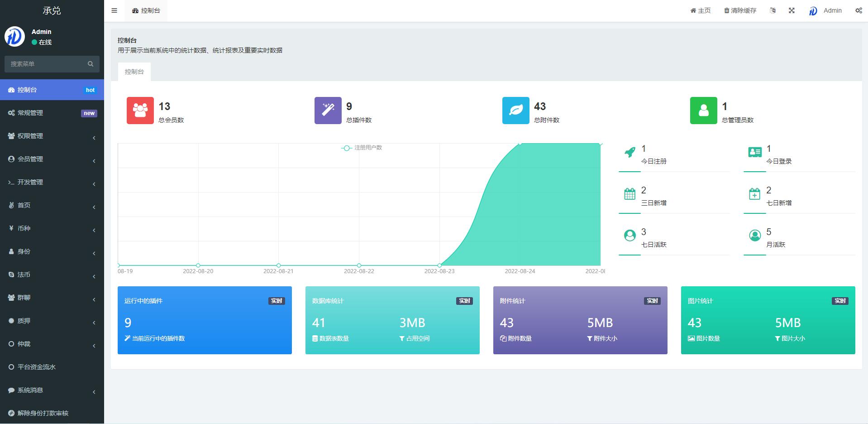Open 平台资金流水 menu item
The width and height of the screenshot is (868, 424).
coord(36,367)
